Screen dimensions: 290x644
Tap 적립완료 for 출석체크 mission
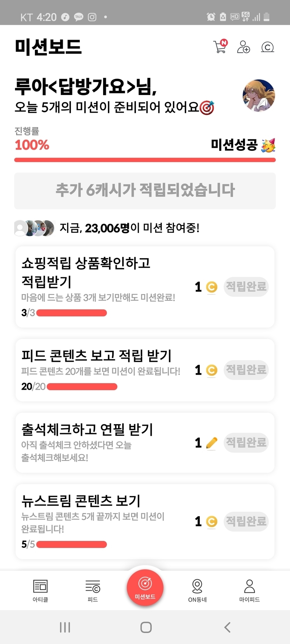(246, 443)
